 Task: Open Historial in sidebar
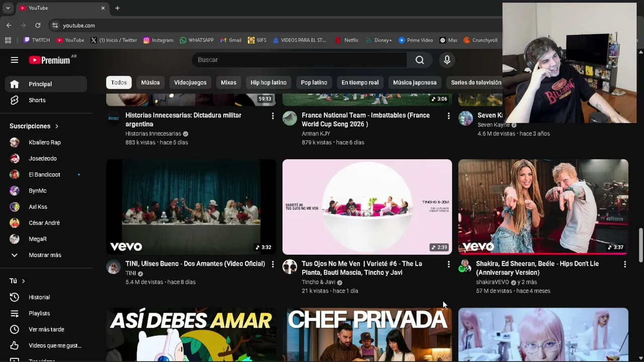tap(46, 297)
